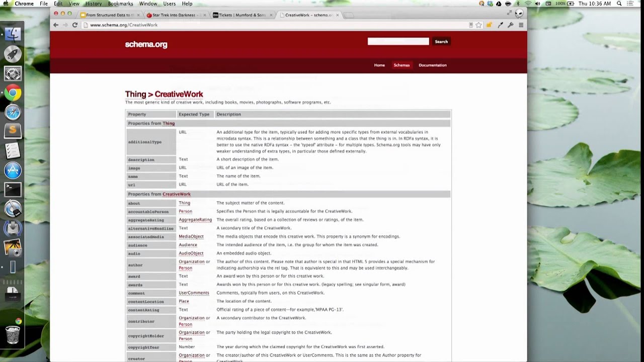
Task: Open the Chrome hamburger menu
Action: [x=521, y=25]
